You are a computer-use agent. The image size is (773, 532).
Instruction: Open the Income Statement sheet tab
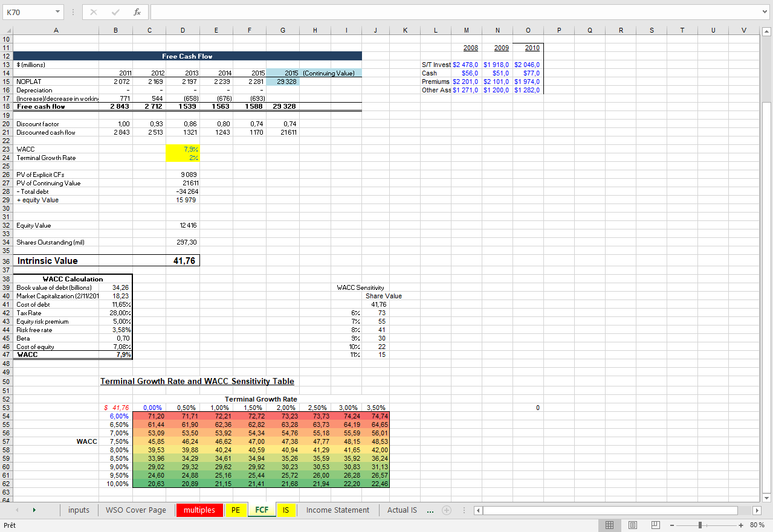(337, 510)
